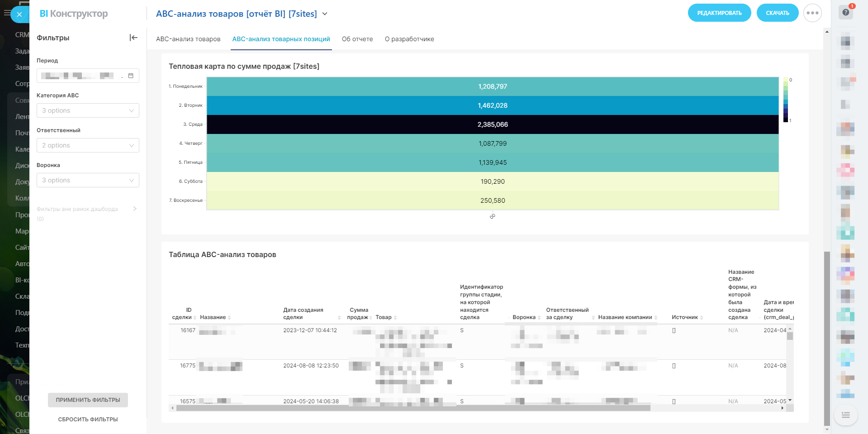Expand Фильтры вне рамок дашборда section

pyautogui.click(x=134, y=209)
